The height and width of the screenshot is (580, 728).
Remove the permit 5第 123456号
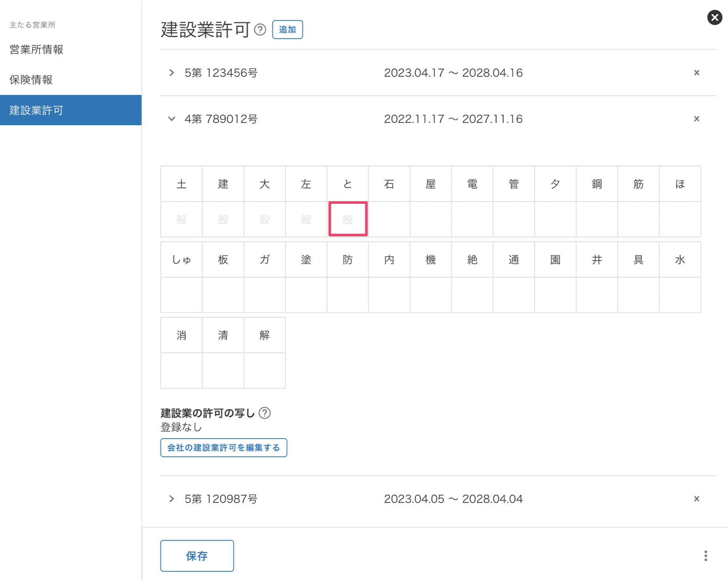click(696, 73)
